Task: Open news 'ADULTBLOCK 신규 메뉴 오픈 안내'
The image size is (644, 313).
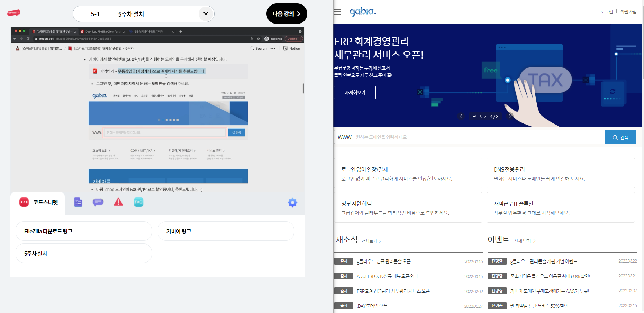Action: pos(388,276)
